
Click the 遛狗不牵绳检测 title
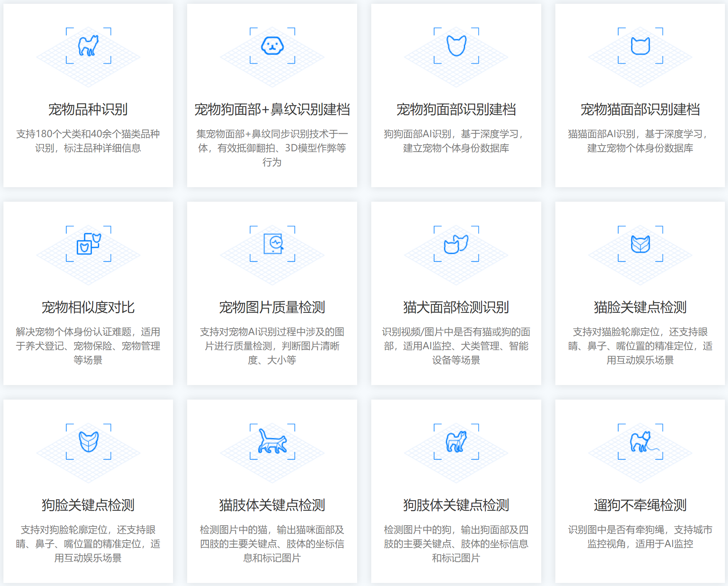[x=640, y=505]
